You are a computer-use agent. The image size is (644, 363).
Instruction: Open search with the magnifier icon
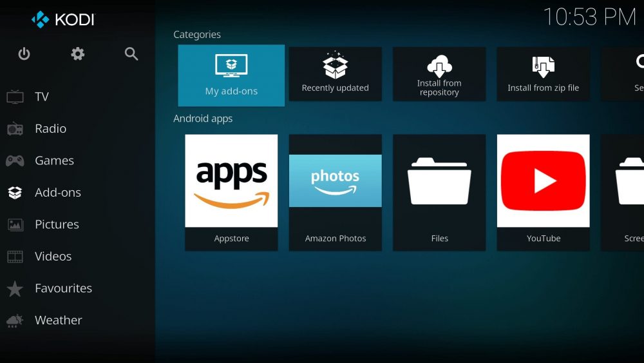pyautogui.click(x=131, y=54)
